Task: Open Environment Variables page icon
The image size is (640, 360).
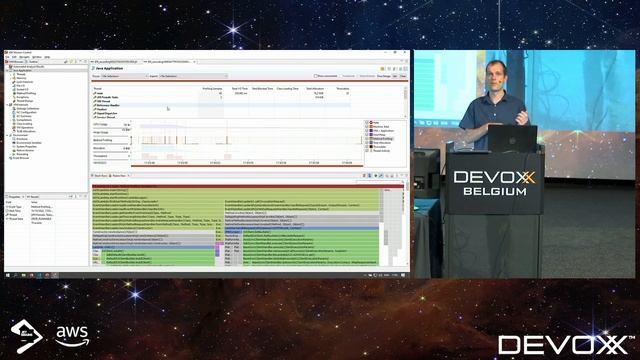Action: tap(14, 143)
